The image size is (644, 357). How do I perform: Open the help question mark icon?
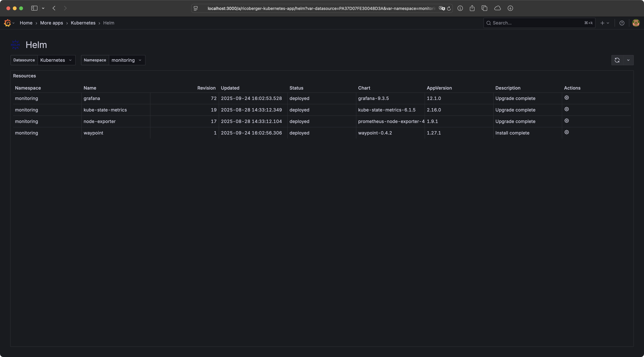(622, 23)
